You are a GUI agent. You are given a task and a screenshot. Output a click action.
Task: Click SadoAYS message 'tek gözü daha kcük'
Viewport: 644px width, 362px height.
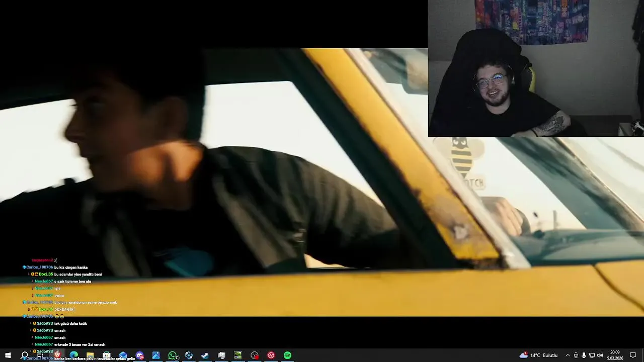pyautogui.click(x=70, y=323)
